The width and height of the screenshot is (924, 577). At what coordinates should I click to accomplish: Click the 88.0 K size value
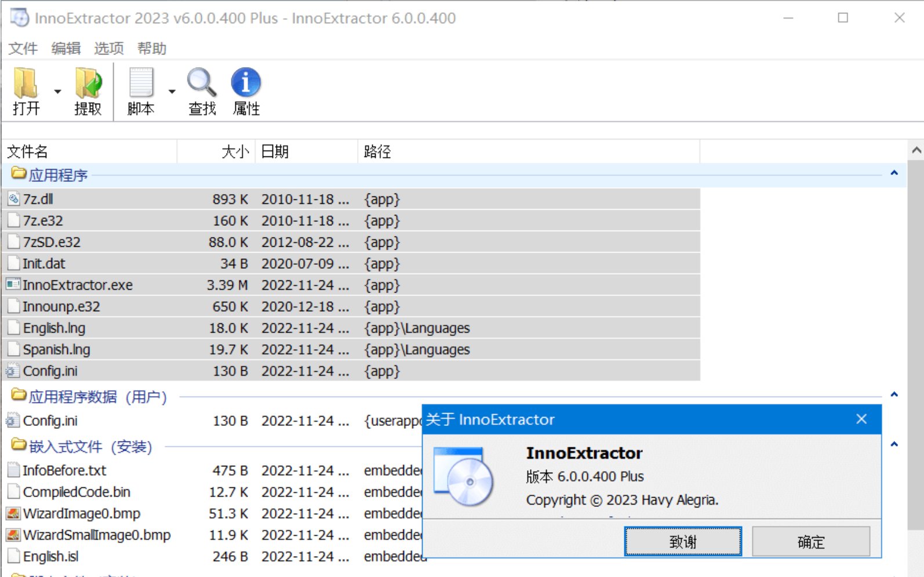point(228,242)
